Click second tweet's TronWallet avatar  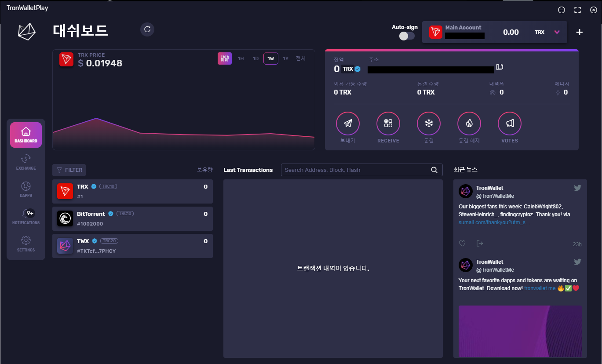tap(466, 265)
